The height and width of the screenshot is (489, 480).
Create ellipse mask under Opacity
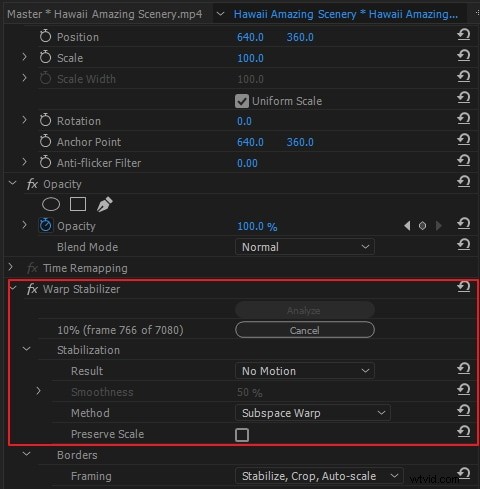[51, 204]
